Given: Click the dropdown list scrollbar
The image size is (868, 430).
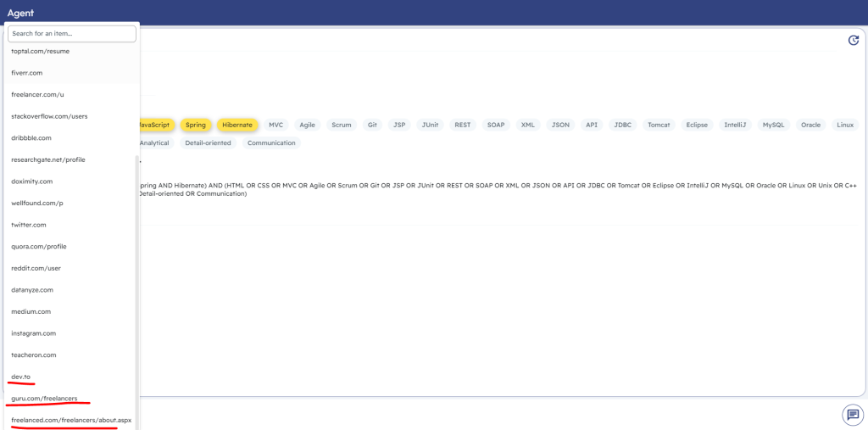Looking at the screenshot, I should point(137,292).
